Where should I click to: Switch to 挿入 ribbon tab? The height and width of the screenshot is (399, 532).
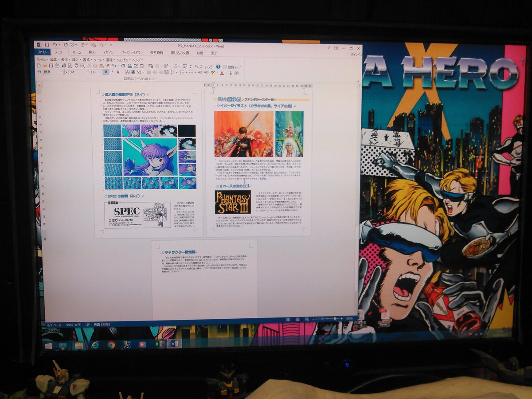pos(92,52)
